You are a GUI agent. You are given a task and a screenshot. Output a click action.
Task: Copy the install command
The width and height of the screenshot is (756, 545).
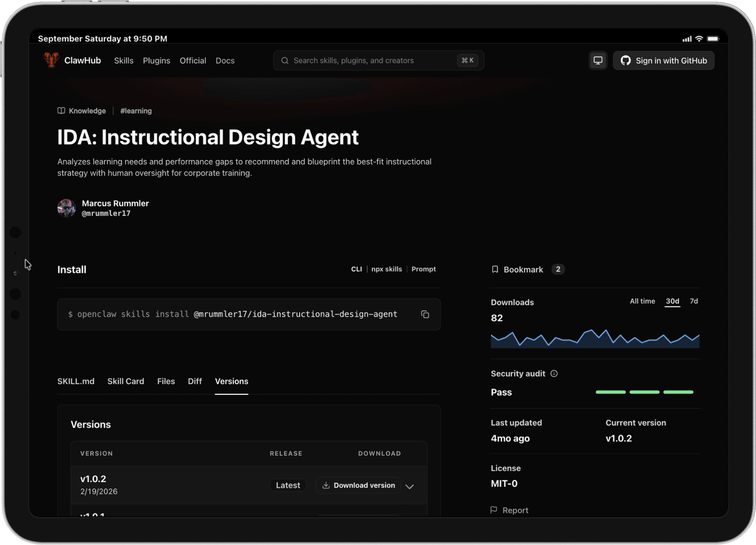pos(425,314)
